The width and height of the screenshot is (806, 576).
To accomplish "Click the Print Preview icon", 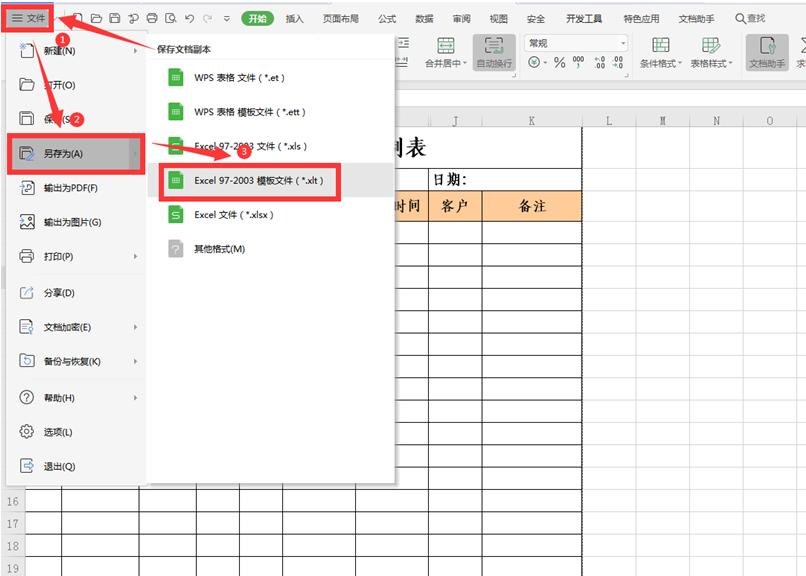I will 170,17.
